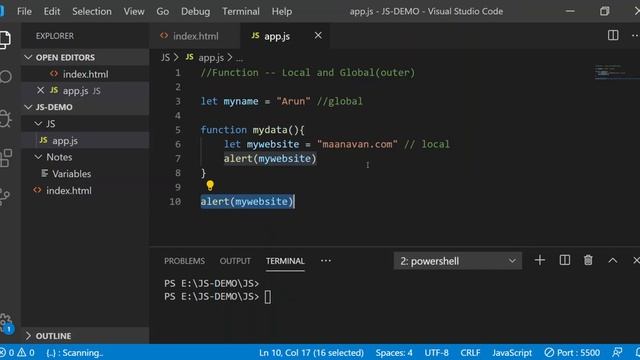Split the terminal pane
640x360 pixels.
(x=564, y=260)
